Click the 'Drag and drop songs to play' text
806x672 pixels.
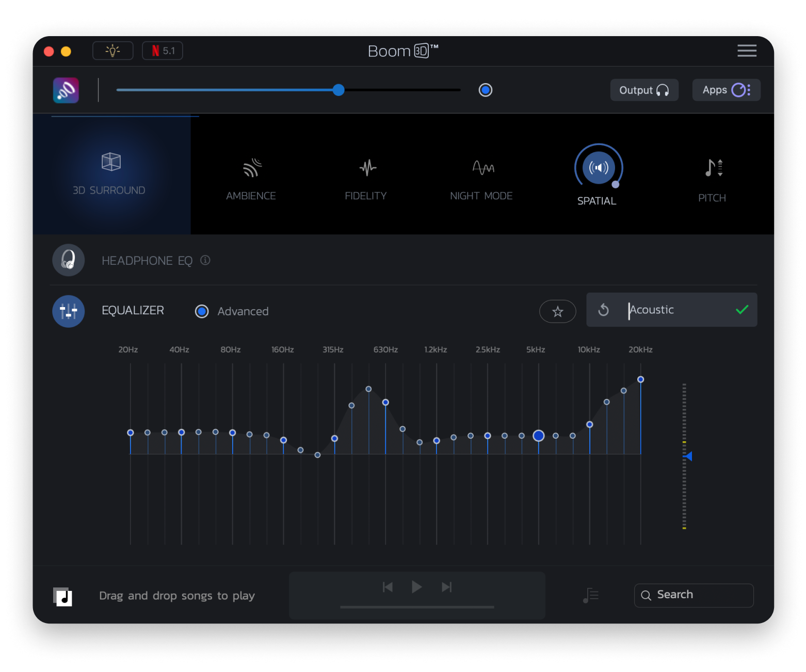(177, 596)
